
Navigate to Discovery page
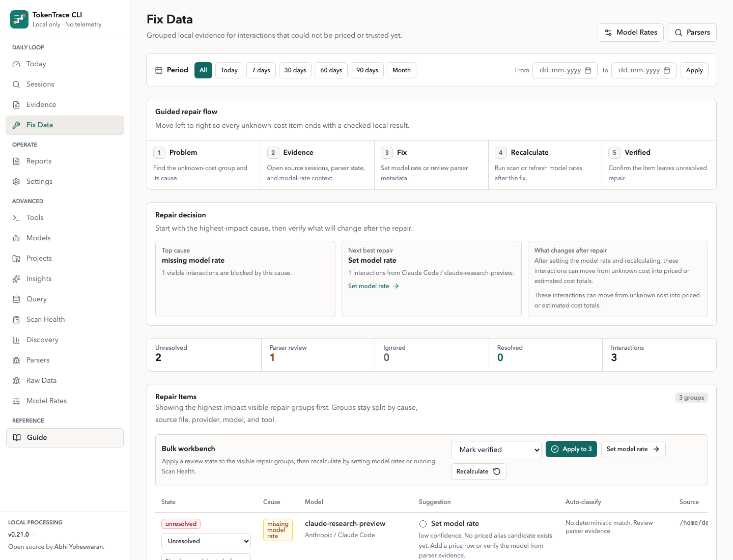click(x=65, y=340)
